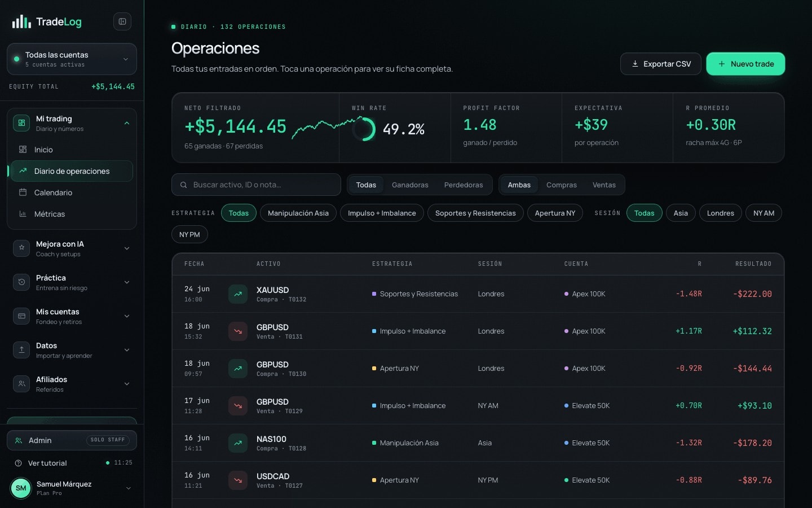Click the SM avatar of Samuel Márquez
The height and width of the screenshot is (508, 812).
[21, 488]
